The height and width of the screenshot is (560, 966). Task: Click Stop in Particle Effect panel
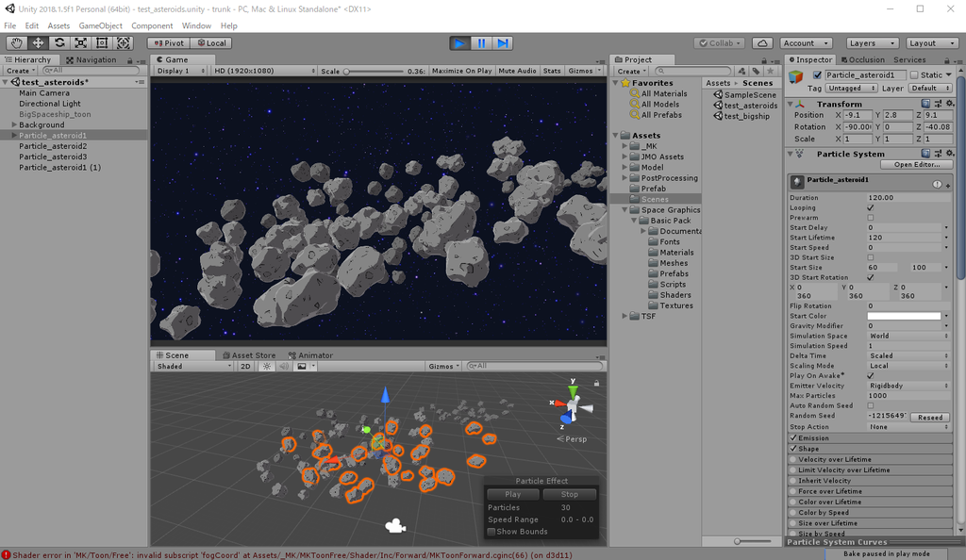[569, 494]
